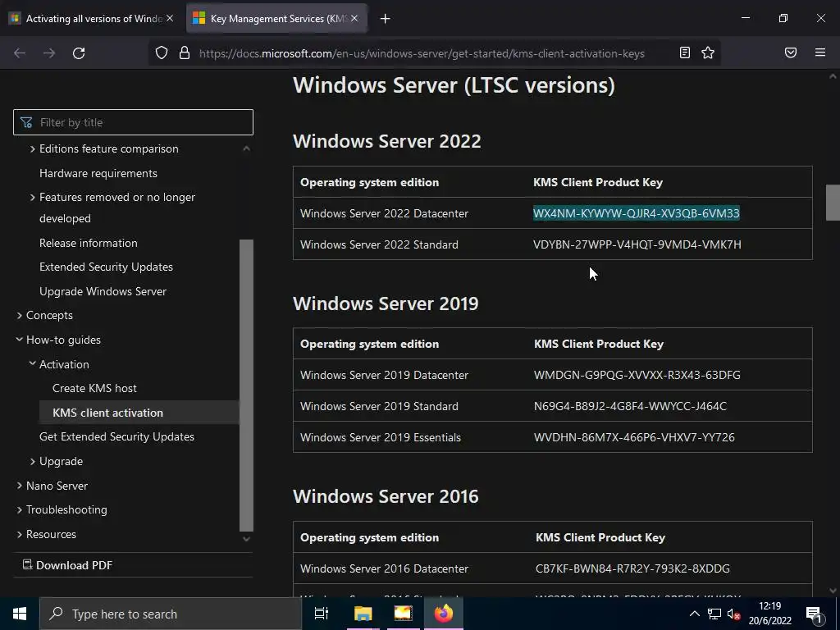Click the Server 2019 Standard key

(x=630, y=406)
